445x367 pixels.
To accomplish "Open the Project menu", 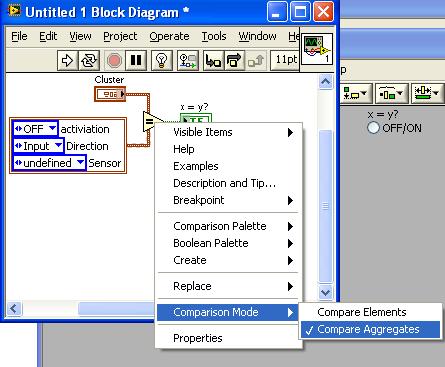I will [x=120, y=36].
